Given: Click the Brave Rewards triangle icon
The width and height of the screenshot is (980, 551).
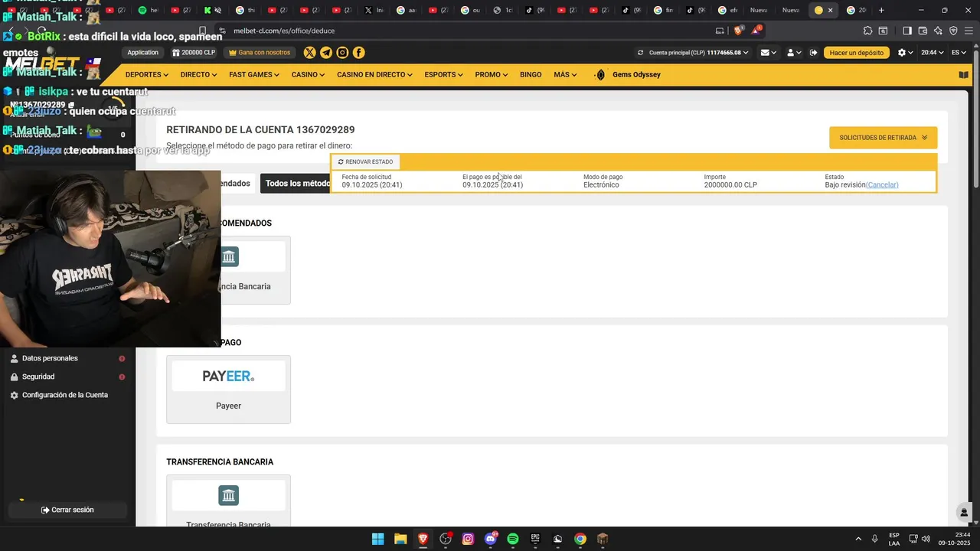Looking at the screenshot, I should click(x=756, y=31).
